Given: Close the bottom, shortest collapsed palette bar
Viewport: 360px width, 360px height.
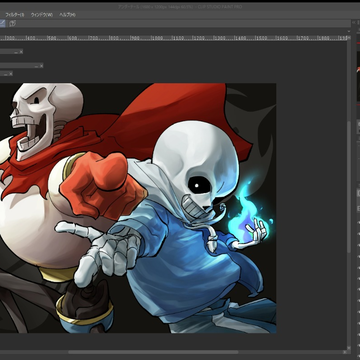Looking at the screenshot, I should 11,74.
